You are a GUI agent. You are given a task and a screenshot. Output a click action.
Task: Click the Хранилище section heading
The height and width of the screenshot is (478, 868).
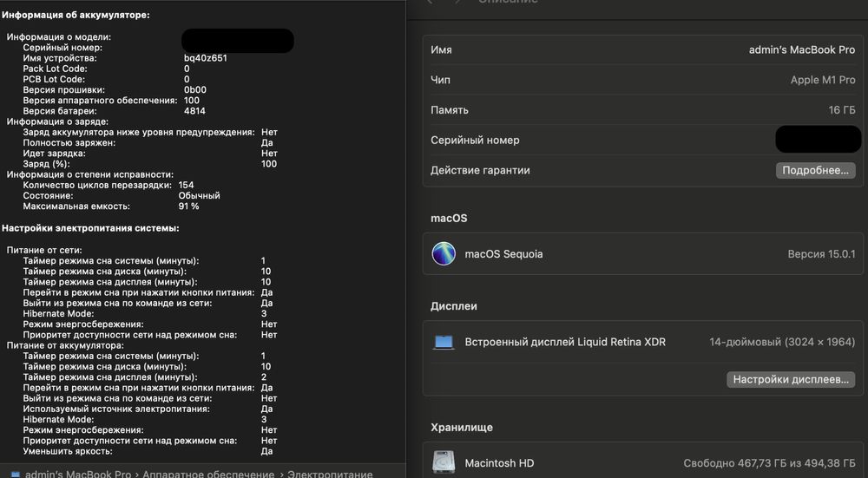(461, 427)
